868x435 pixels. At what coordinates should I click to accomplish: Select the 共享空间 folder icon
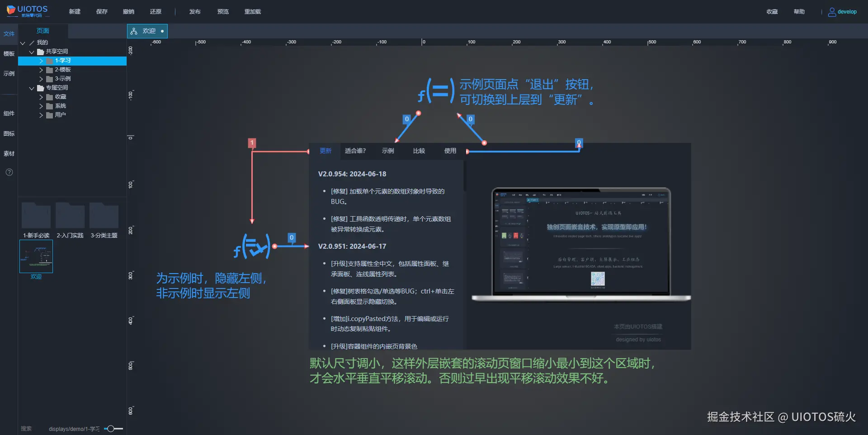[41, 52]
